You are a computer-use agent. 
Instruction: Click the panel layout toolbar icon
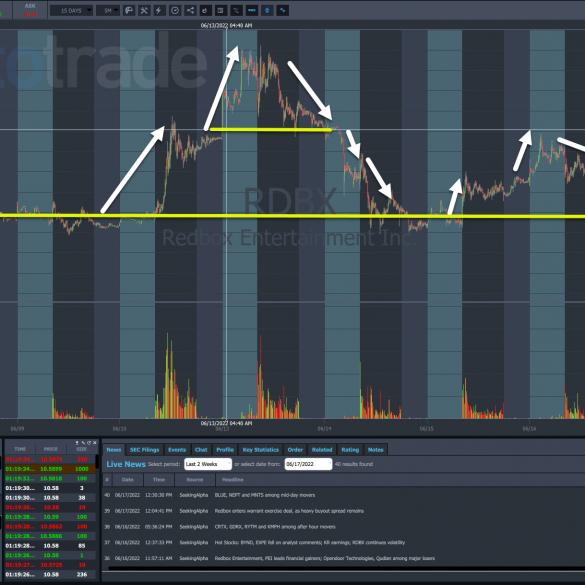[x=220, y=10]
